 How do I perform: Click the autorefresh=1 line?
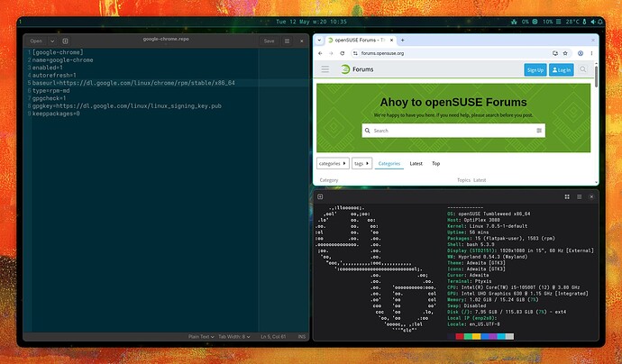click(54, 76)
